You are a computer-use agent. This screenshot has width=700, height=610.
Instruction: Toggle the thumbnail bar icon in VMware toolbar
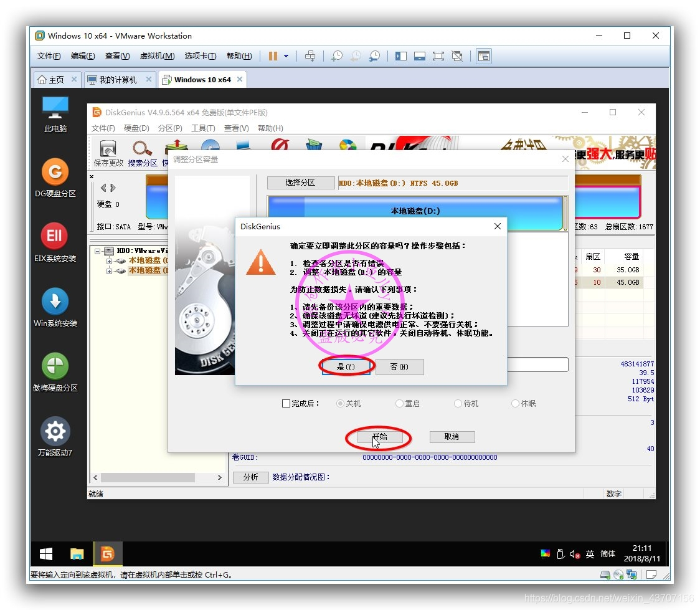point(420,56)
